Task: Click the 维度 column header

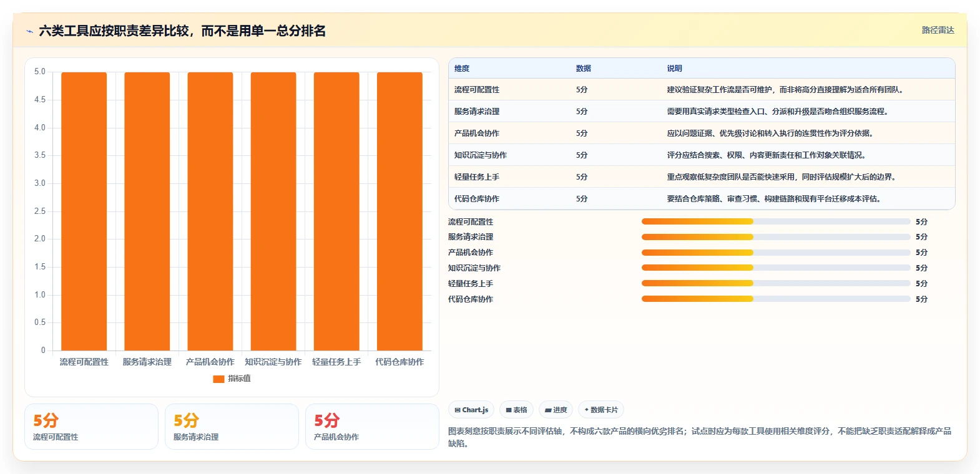Action: [462, 69]
